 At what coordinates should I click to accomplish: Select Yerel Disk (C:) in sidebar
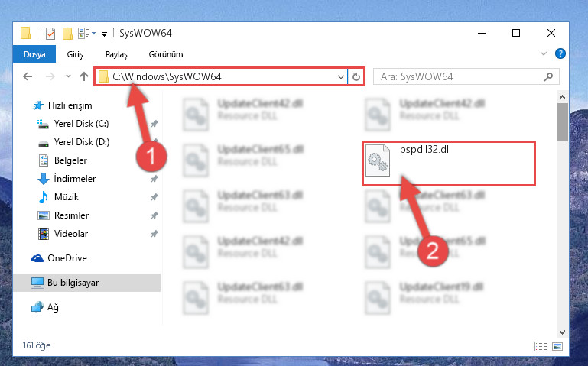point(81,124)
